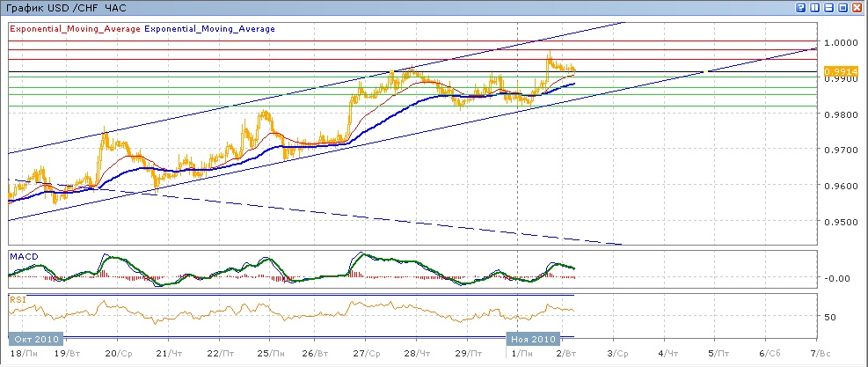Select the red Exponential_Moving_Average legend label

point(76,29)
